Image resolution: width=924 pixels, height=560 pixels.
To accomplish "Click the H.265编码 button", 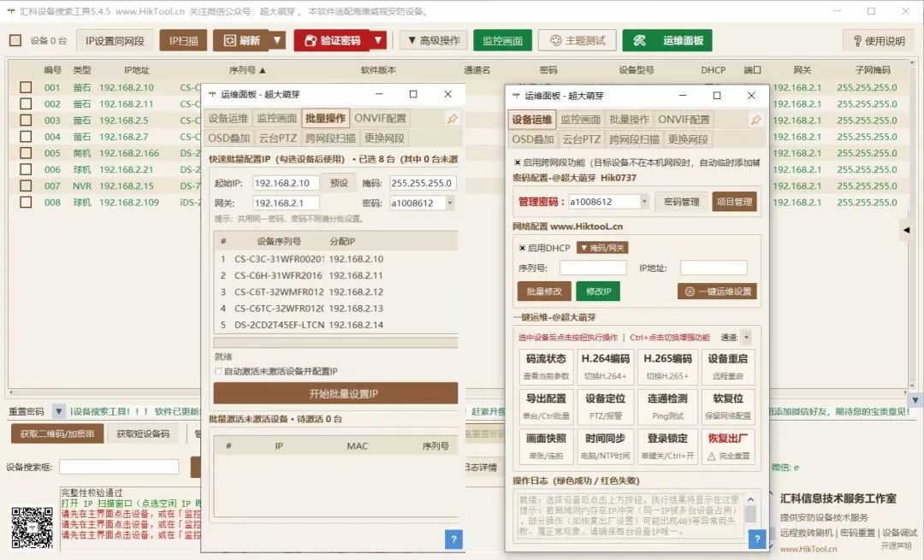I will click(667, 366).
